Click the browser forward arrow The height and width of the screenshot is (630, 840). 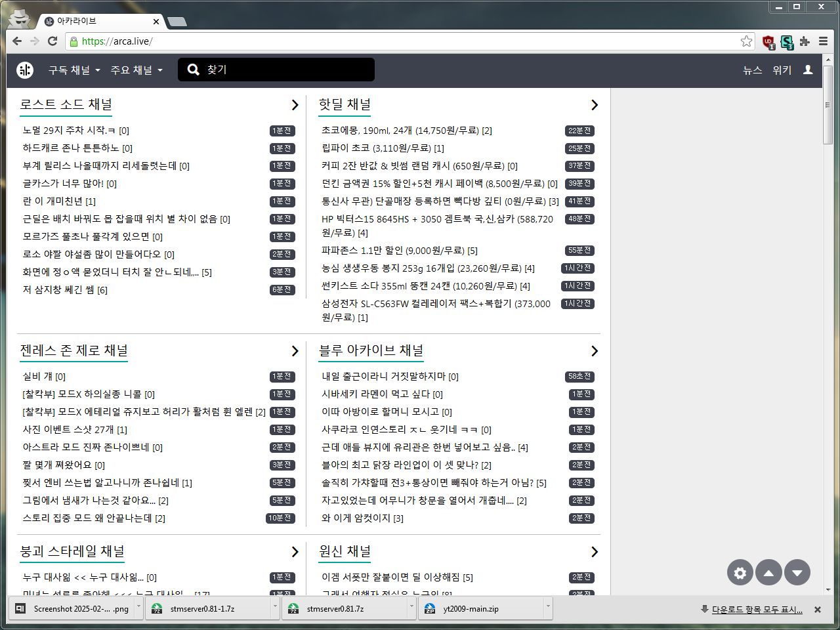(35, 41)
